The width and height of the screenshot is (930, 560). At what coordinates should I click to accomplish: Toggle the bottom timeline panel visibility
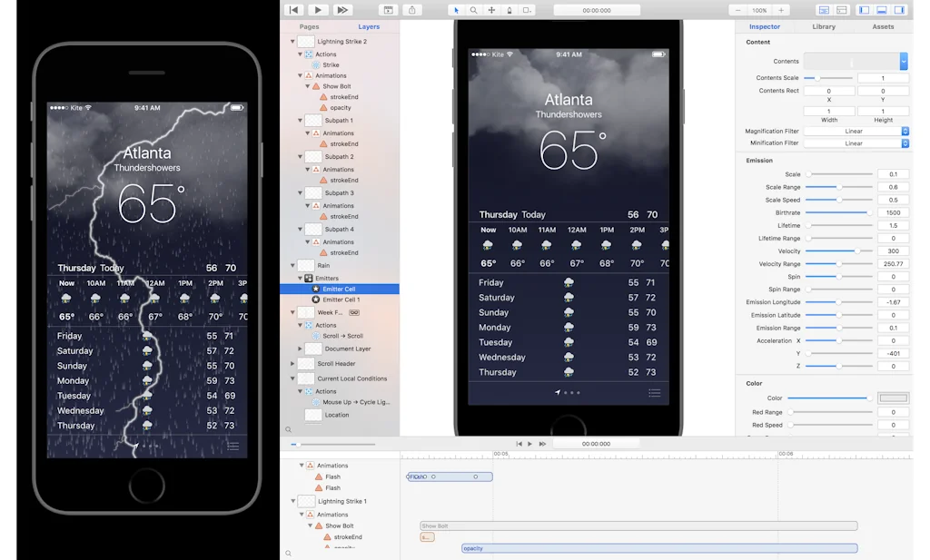883,9
